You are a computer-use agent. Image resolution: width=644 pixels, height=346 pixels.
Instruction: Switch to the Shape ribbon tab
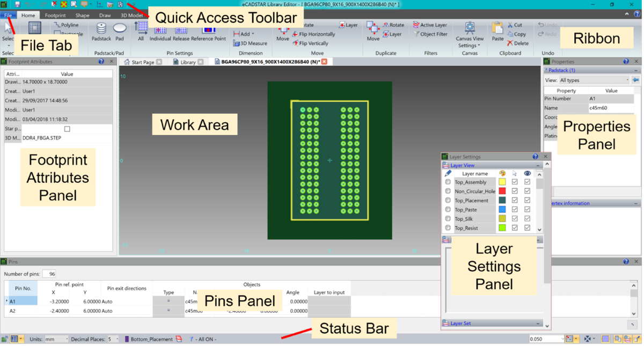[x=83, y=15]
